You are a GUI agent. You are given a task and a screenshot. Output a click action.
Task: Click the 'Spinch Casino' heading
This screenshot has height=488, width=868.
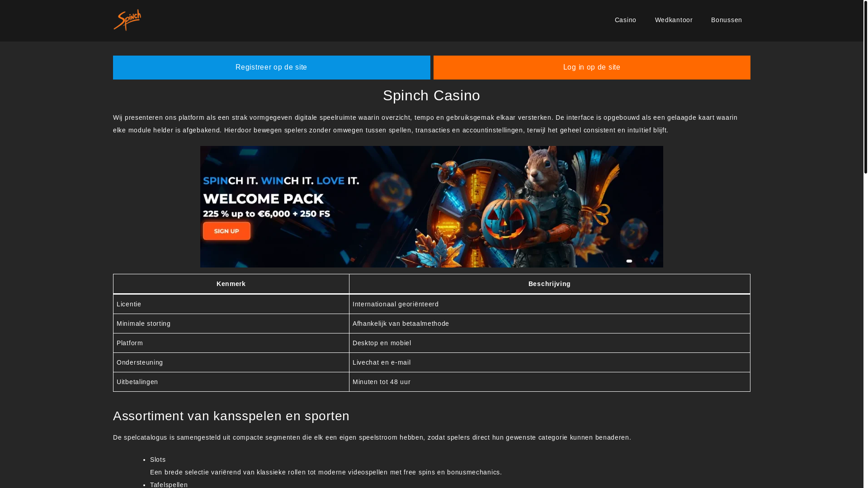[432, 95]
